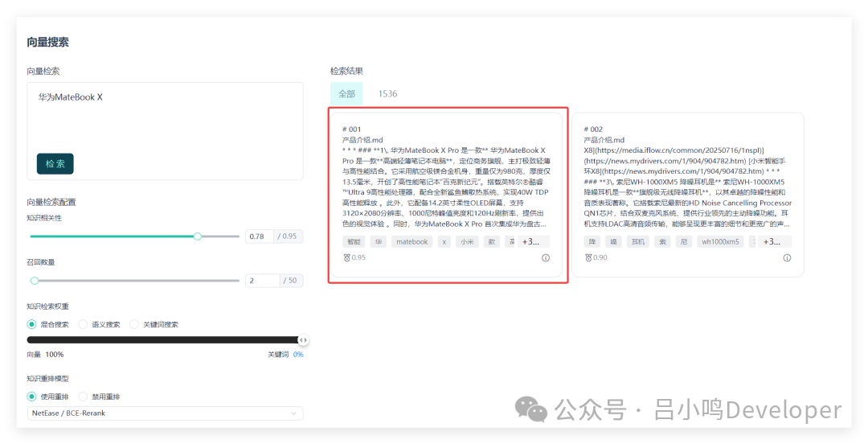
Task: Click the 检索结果 heading
Action: [346, 71]
